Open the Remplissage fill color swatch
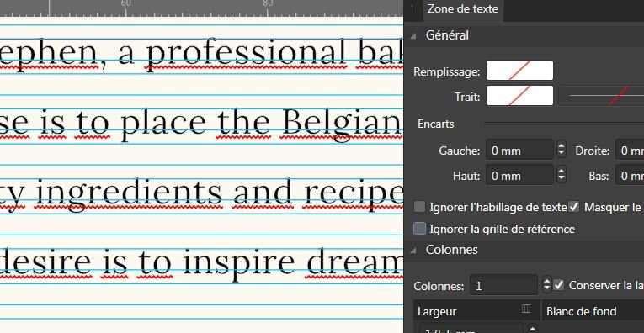Viewport: 644px width, 333px height. [519, 70]
